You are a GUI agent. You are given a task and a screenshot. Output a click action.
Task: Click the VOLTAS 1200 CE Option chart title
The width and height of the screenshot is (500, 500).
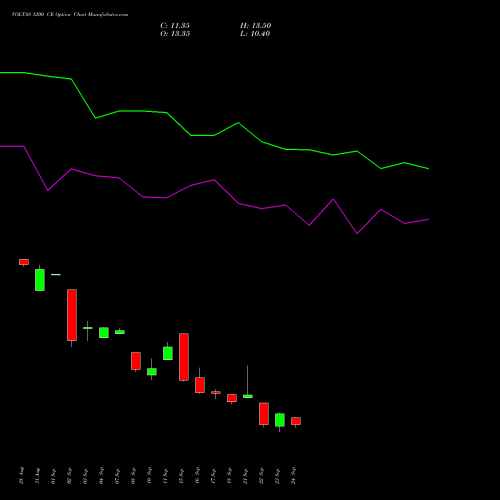pos(70,14)
